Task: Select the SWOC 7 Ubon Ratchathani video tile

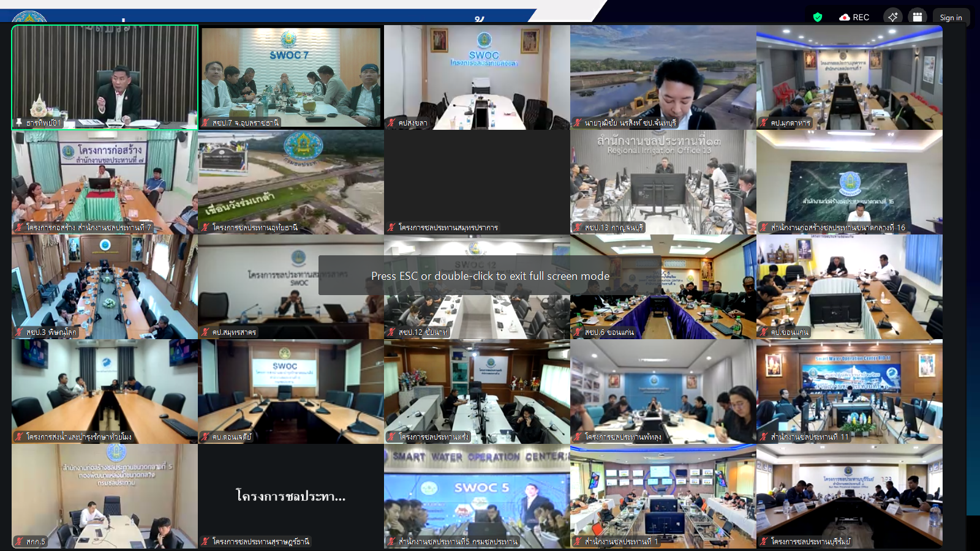Action: pos(291,73)
